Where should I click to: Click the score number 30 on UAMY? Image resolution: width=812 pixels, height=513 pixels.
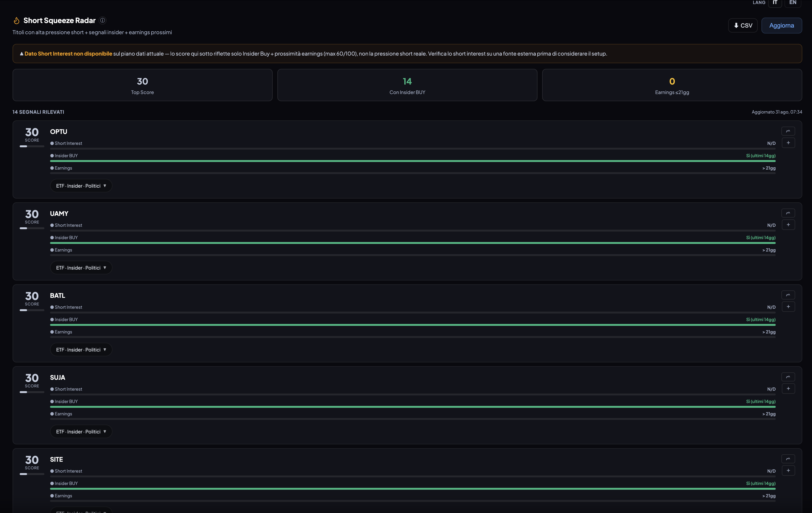pos(32,214)
